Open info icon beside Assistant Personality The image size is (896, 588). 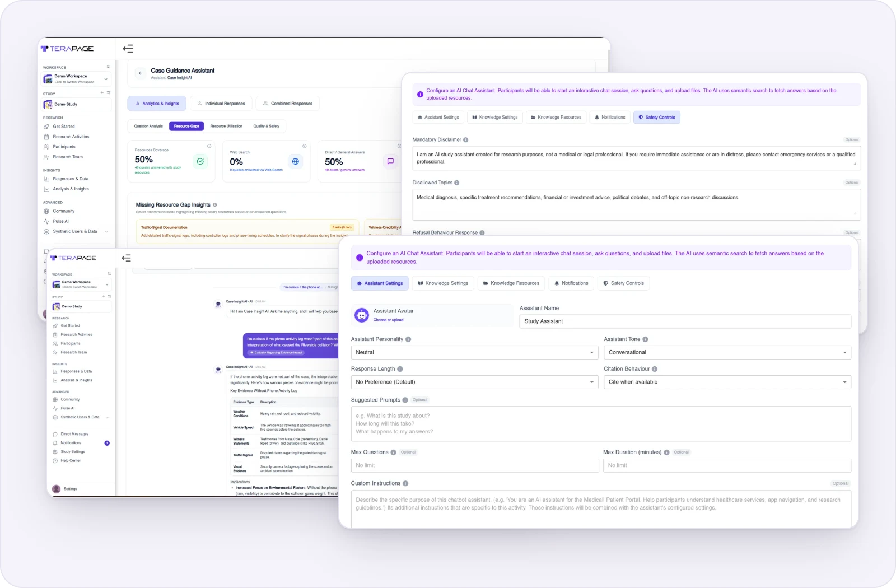pyautogui.click(x=408, y=339)
